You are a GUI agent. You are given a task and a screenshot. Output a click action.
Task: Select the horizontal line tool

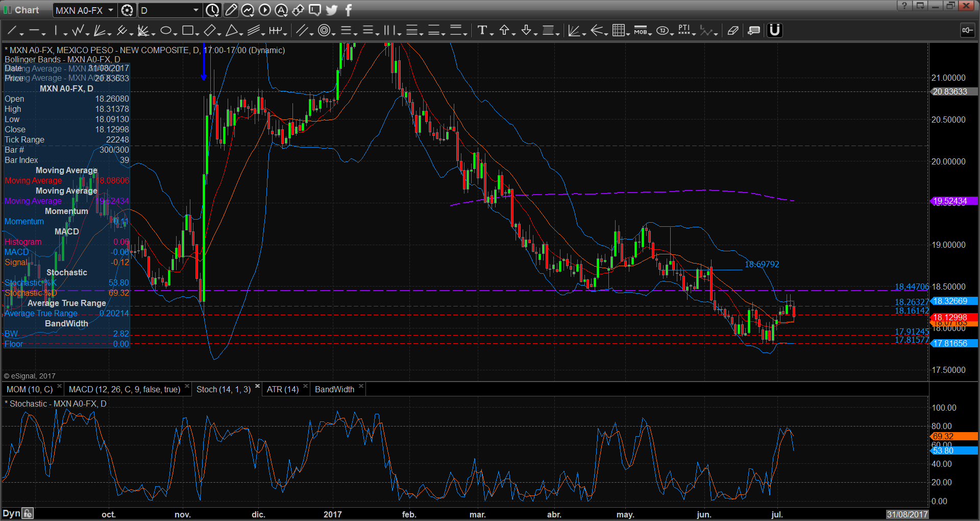tap(34, 31)
